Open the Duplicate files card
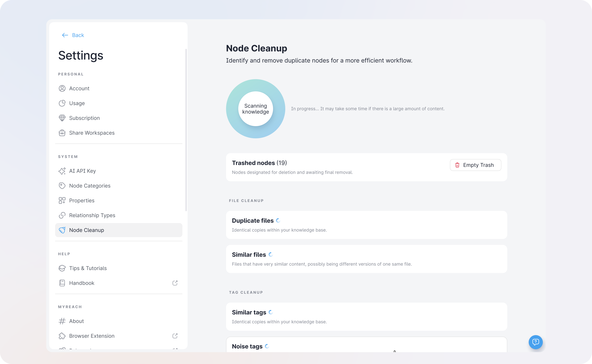 tap(366, 225)
